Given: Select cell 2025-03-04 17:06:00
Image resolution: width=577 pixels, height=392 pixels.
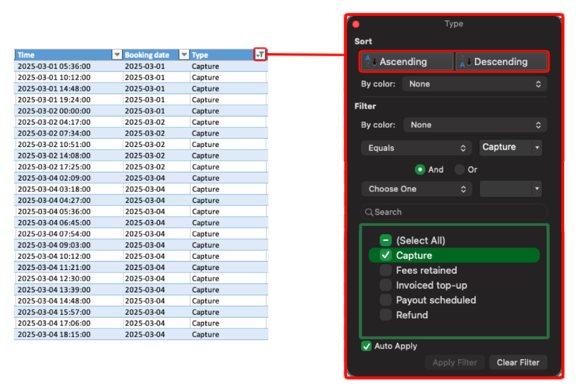Looking at the screenshot, I should pyautogui.click(x=69, y=323).
